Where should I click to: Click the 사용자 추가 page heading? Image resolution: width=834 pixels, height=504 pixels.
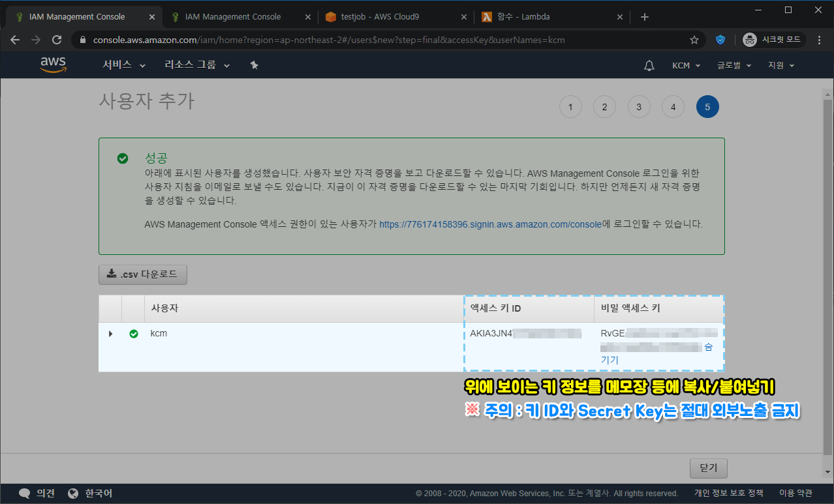pos(146,100)
